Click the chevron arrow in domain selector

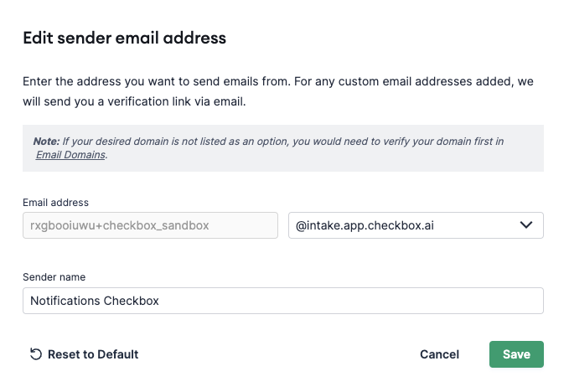pos(525,225)
